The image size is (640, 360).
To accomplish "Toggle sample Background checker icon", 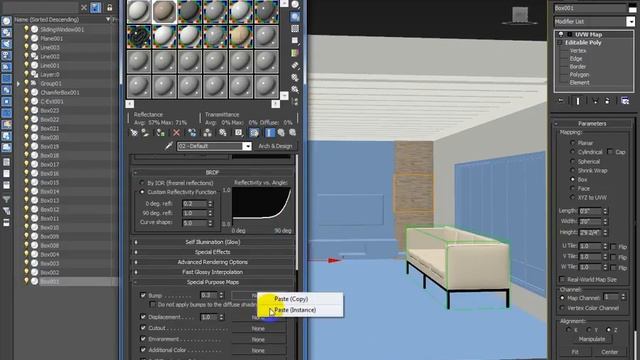I will (295, 29).
